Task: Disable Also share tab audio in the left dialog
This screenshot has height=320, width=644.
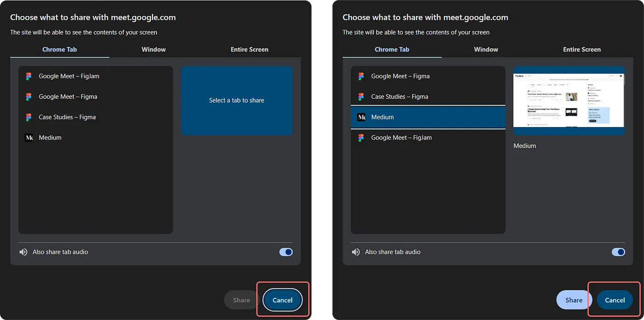Action: pos(286,252)
